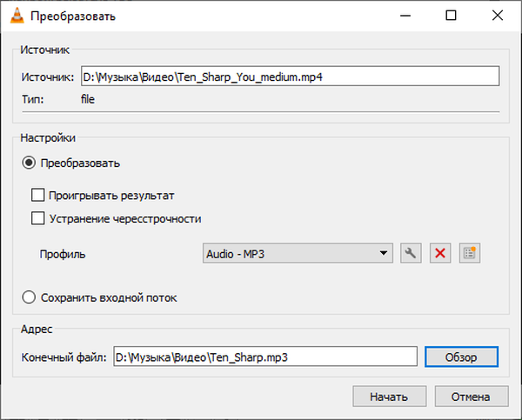Edit the selected profile with wrench icon
This screenshot has height=420, width=522.
[x=411, y=253]
